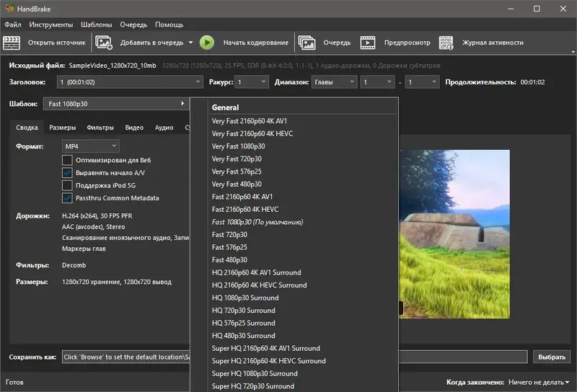Click 'Начать кодирование' button label
577x392 pixels.
(256, 43)
